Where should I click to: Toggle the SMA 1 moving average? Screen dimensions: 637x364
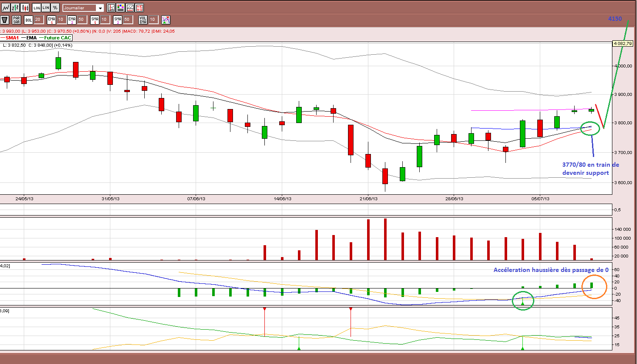(x=95, y=20)
